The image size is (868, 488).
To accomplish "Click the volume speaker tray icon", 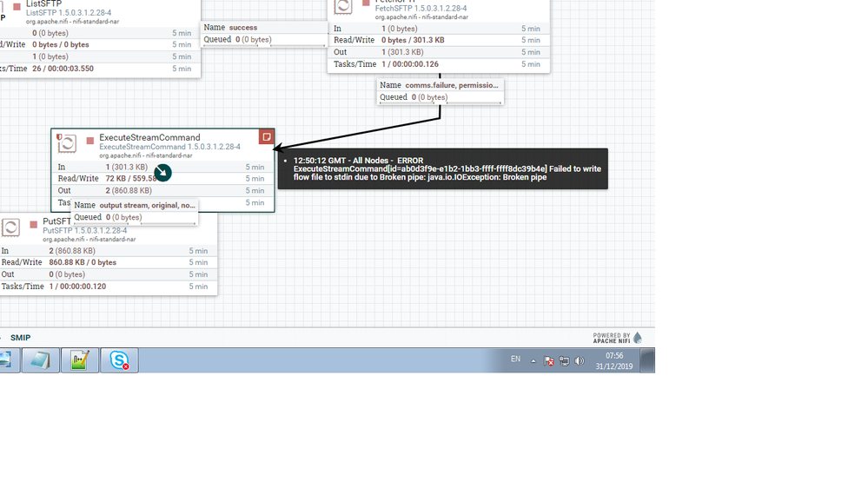I will click(x=579, y=360).
